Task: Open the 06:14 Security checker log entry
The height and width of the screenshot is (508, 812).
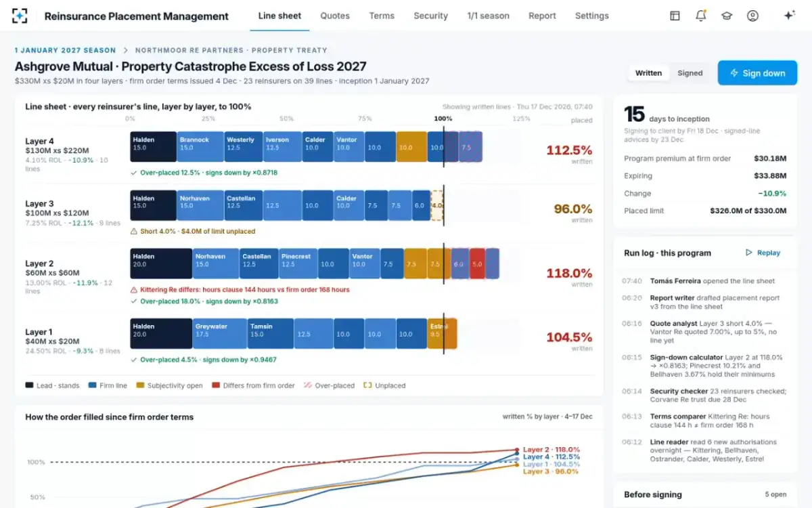Action: point(704,396)
